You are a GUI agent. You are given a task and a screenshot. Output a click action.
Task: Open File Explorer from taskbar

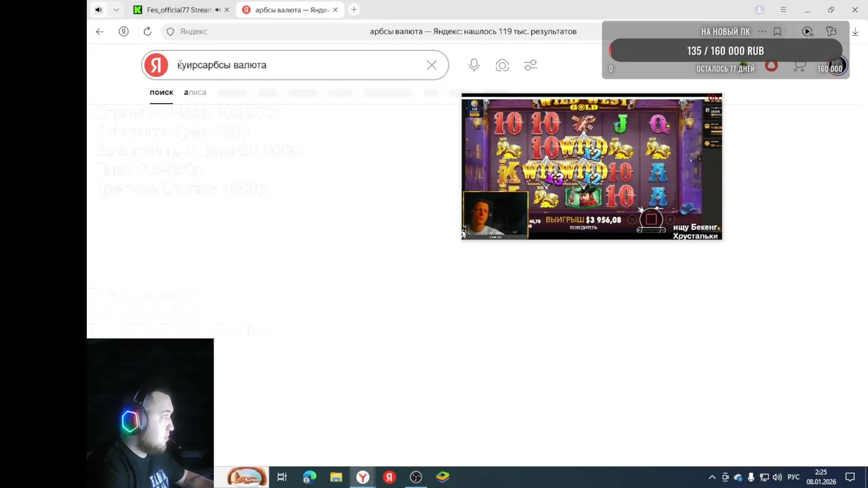click(336, 477)
